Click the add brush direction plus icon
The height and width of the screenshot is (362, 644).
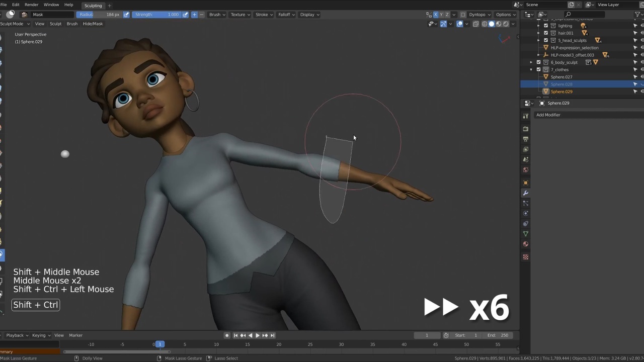pos(194,15)
